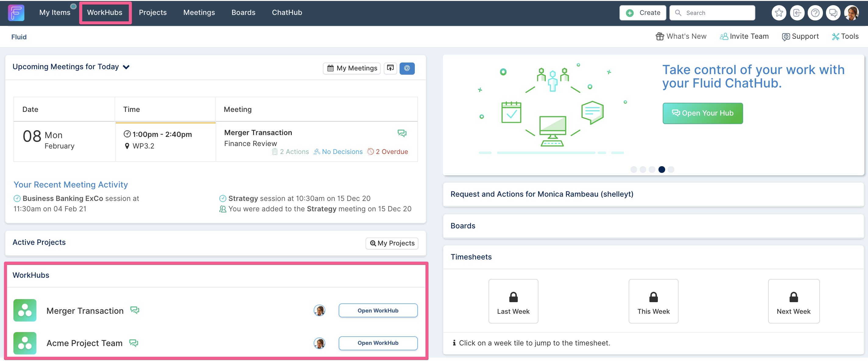Viewport: 868px width, 361px height.
Task: Click the Acme Project Team green icon
Action: (x=25, y=343)
